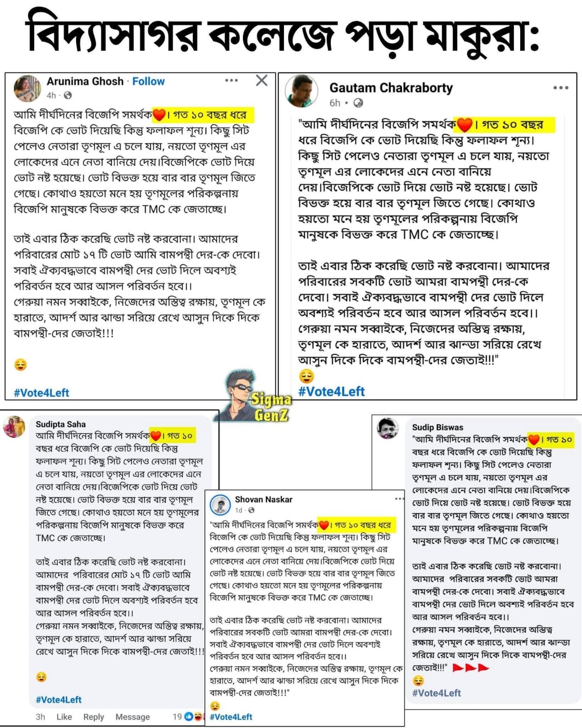582x728 pixels.
Task: Click the globe privacy icon beside 6h
Action: click(x=359, y=103)
